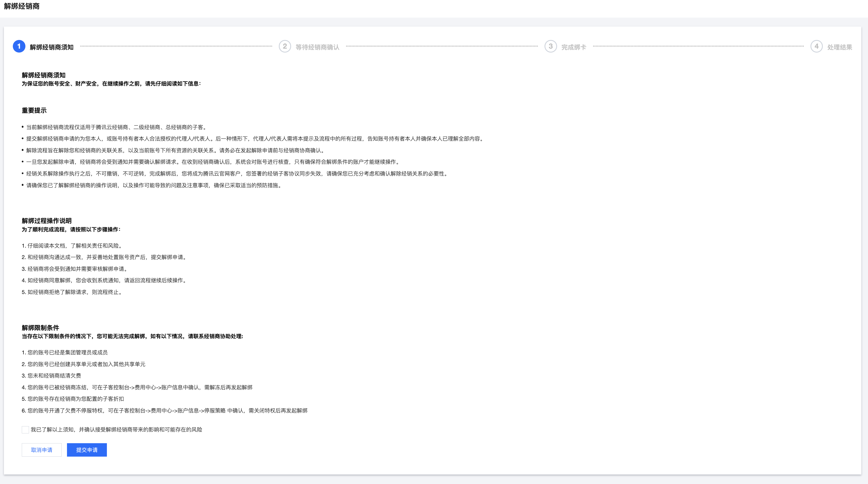Click the step 4 circle icon
This screenshot has width=868, height=484.
[x=816, y=46]
